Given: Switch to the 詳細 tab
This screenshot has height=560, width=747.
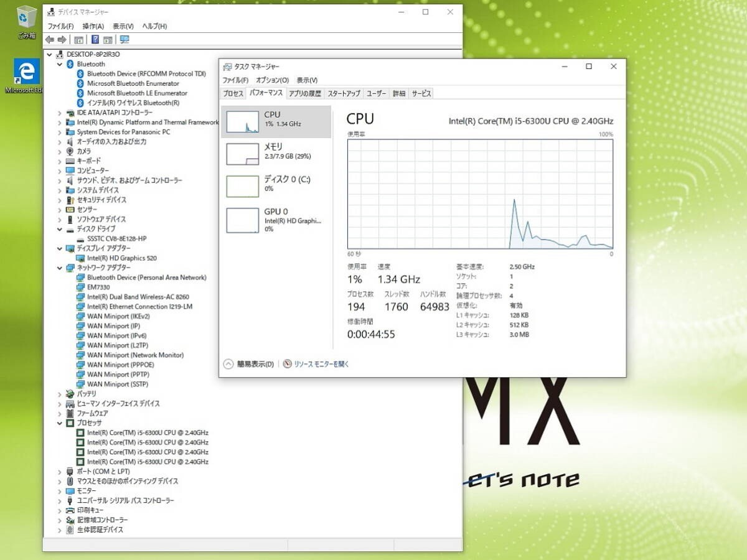Looking at the screenshot, I should (398, 93).
